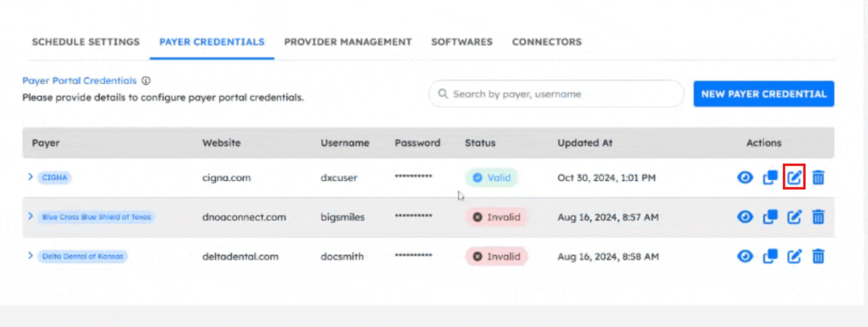
Task: Copy the Delta Dental of Kansas credential
Action: pos(770,256)
